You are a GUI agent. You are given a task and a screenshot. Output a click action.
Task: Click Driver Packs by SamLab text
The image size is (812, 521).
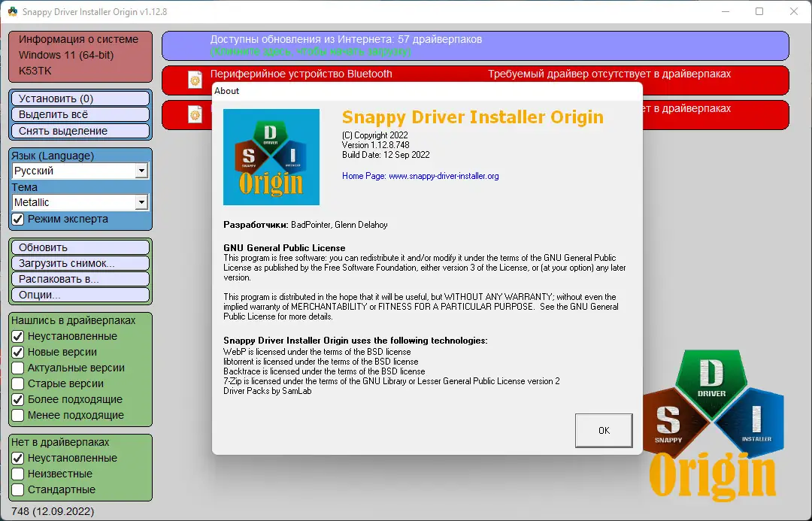(267, 391)
